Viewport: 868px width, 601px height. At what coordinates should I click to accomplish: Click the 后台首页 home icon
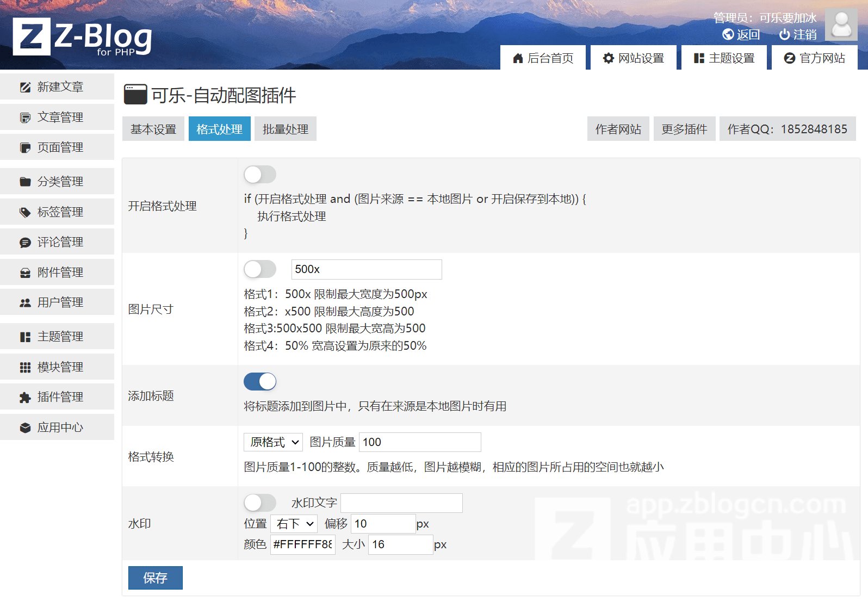518,58
